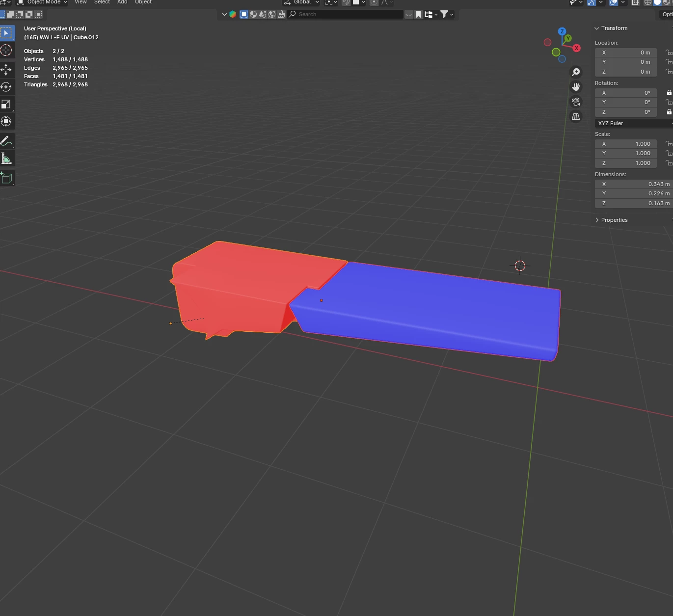Click the WALL-E UV | Cube.012 label

pos(69,37)
